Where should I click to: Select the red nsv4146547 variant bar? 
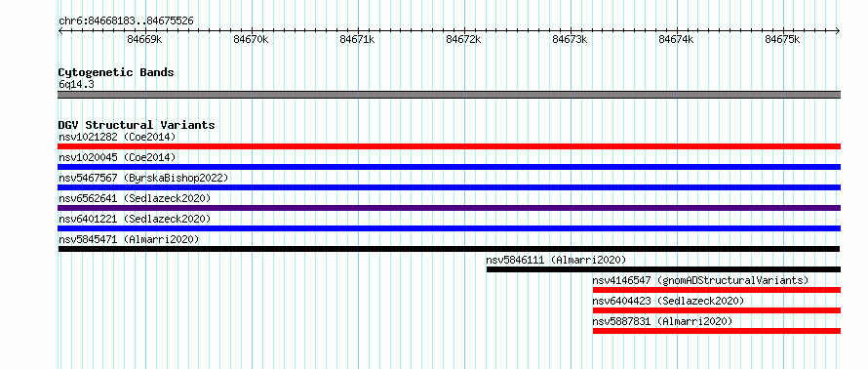[x=717, y=290]
